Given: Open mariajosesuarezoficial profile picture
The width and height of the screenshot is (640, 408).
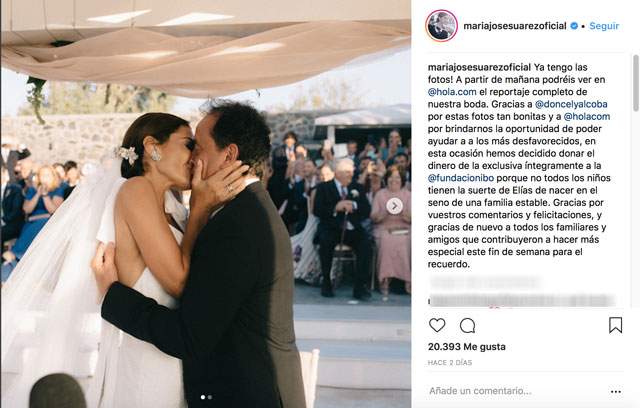Looking at the screenshot, I should 442,26.
